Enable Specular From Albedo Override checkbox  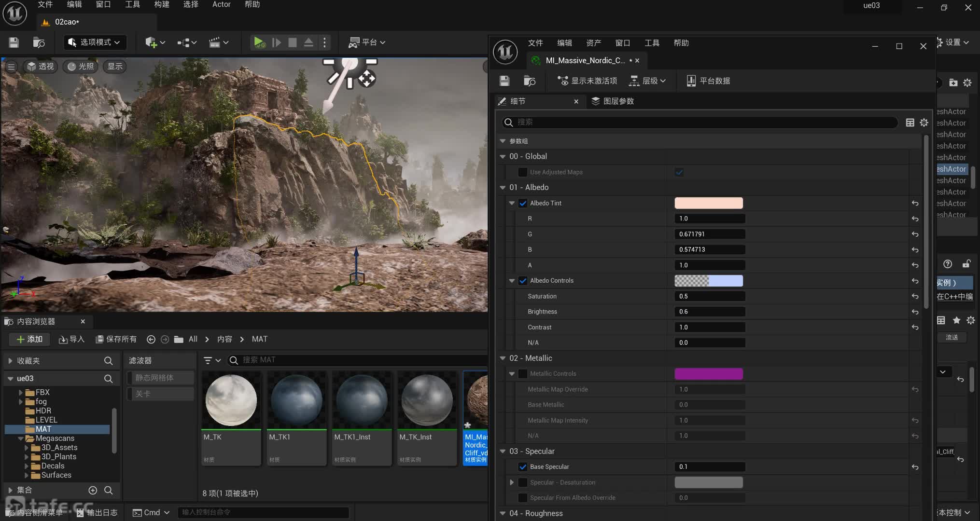point(522,498)
